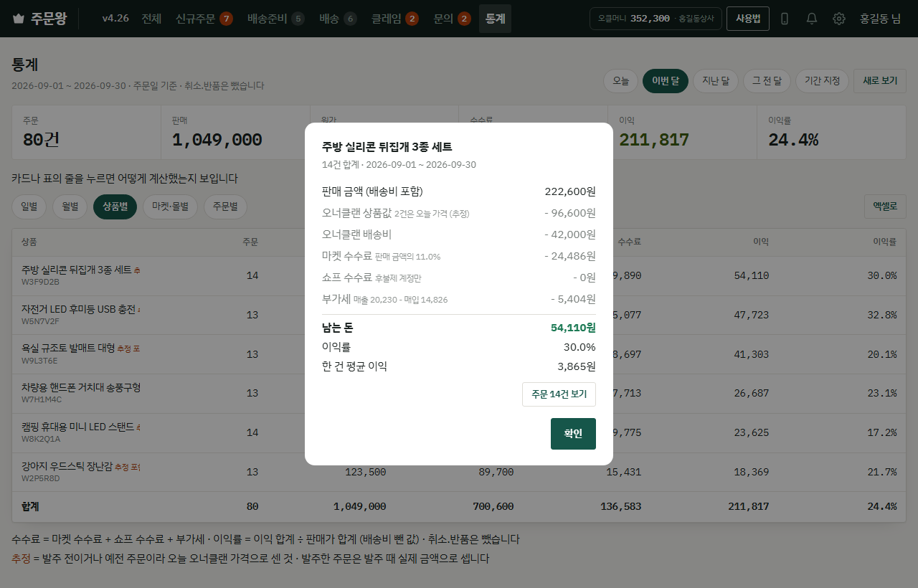Click the 이익률 column header
Viewport: 918px width, 588px height.
coord(884,242)
